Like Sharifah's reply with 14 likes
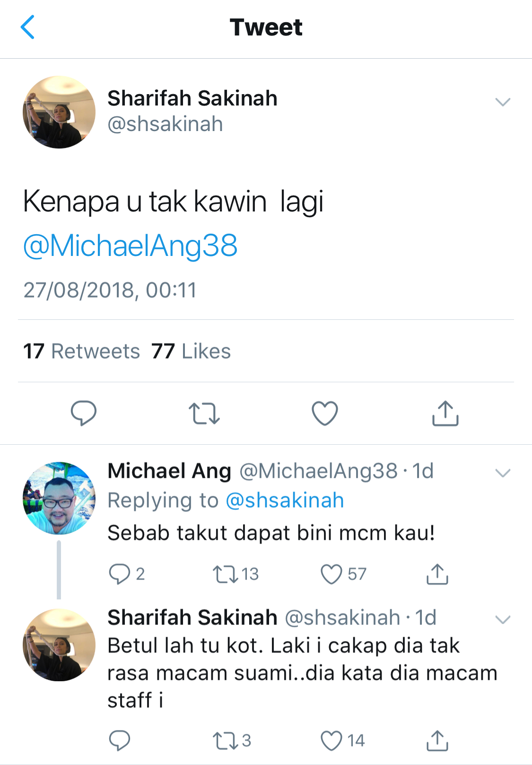532x765 pixels. [x=331, y=740]
